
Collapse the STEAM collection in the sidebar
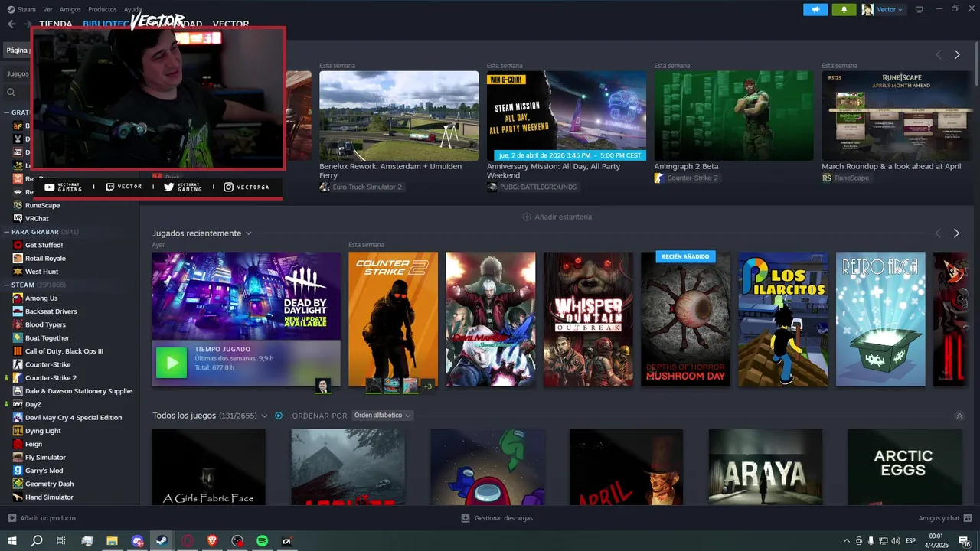pos(7,285)
